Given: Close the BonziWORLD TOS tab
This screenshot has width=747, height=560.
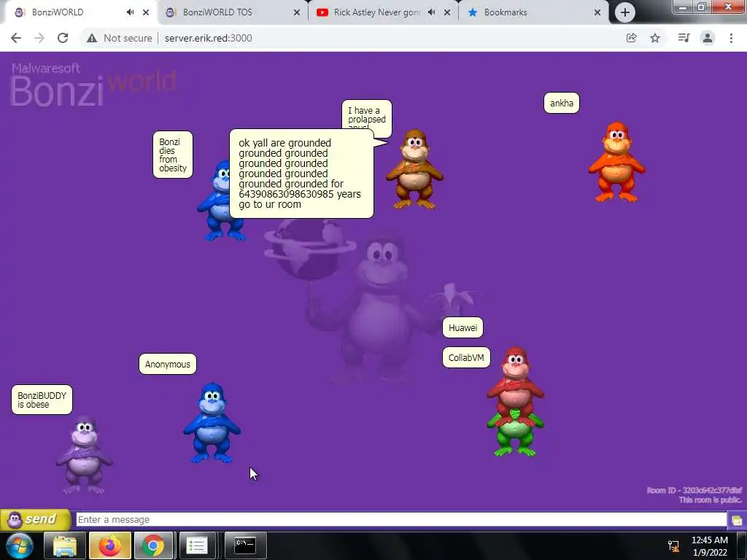Looking at the screenshot, I should (x=297, y=12).
